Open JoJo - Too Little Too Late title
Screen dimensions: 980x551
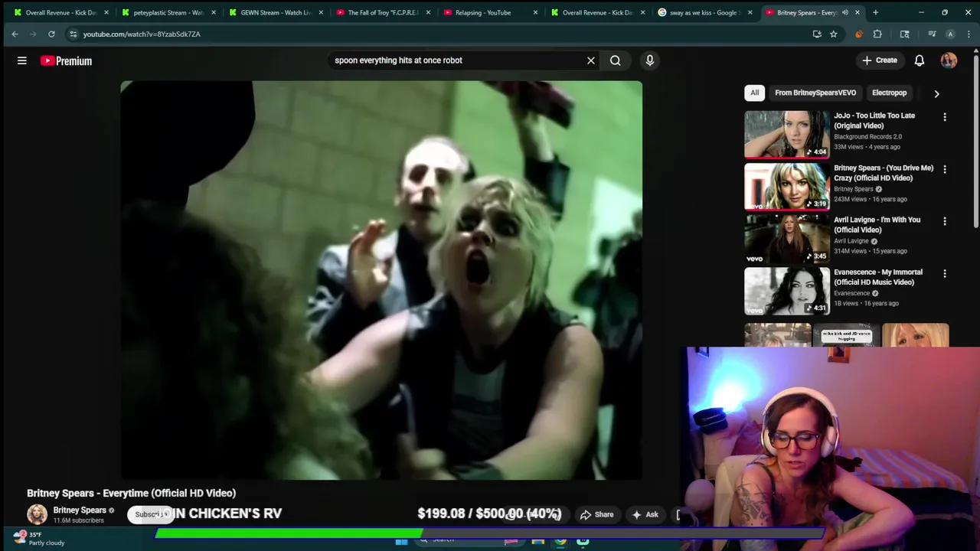(x=874, y=121)
